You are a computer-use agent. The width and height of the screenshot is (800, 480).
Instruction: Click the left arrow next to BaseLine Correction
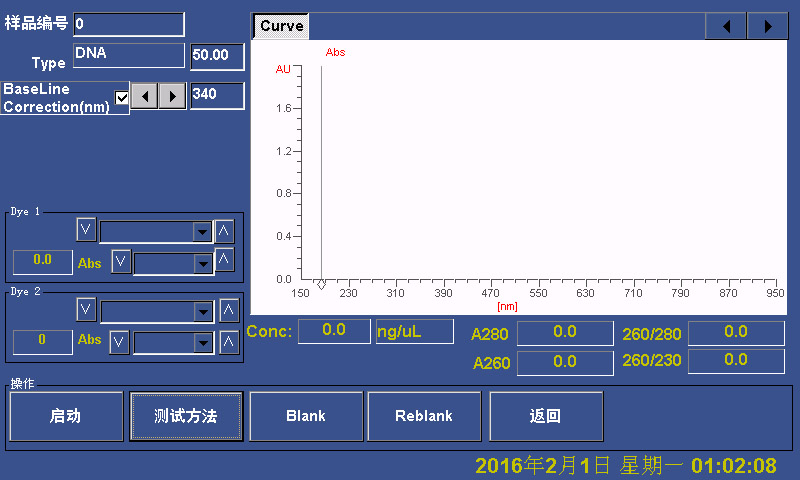tap(145, 97)
